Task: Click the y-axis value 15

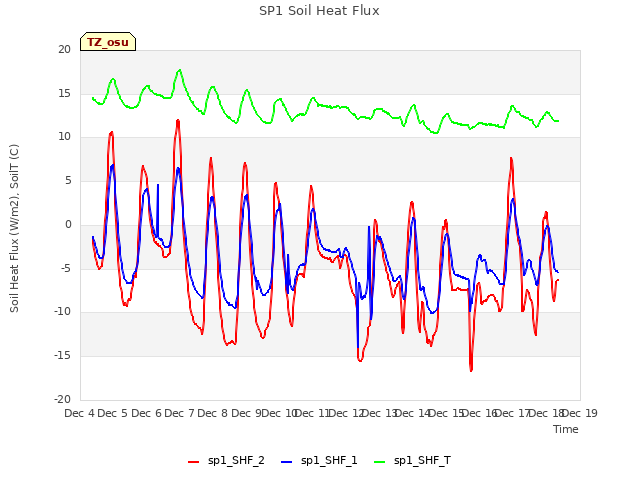Action: tap(64, 93)
